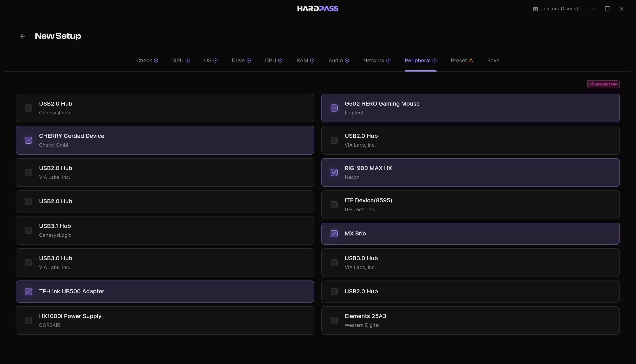Go back using the arrow beside New Setup

coord(23,36)
